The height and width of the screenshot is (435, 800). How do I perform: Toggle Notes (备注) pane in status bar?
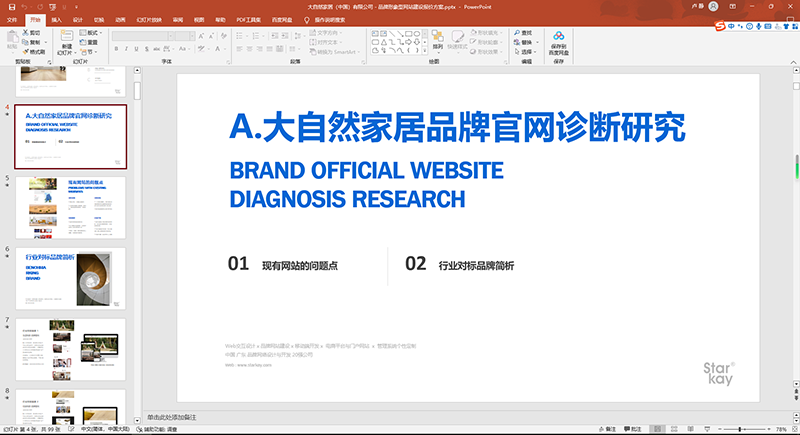click(607, 429)
